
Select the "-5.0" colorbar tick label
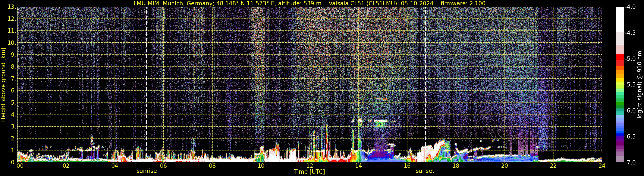(630, 59)
